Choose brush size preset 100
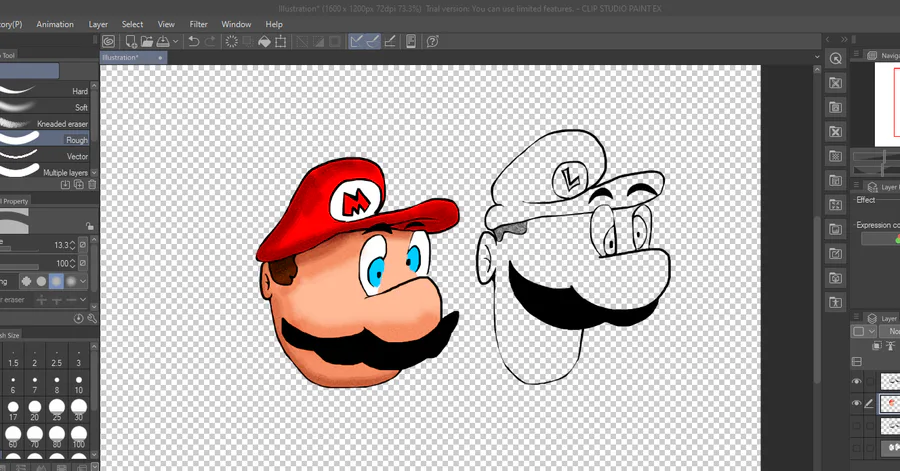 pos(79,437)
